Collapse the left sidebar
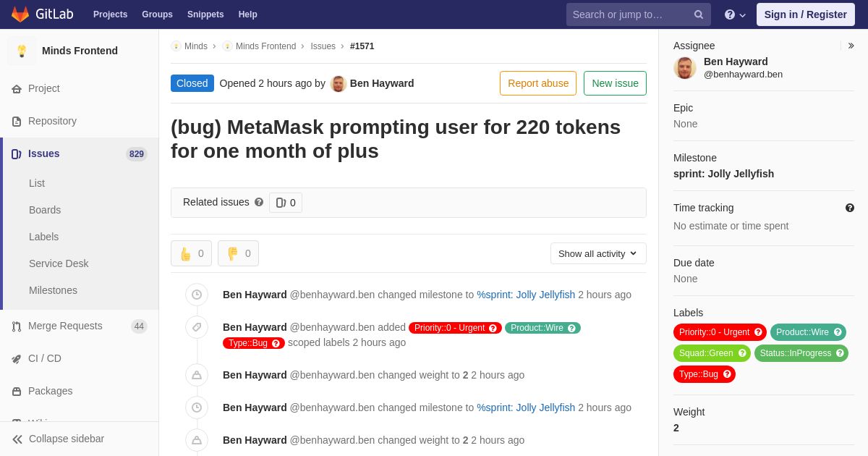868x456 pixels. (58, 439)
